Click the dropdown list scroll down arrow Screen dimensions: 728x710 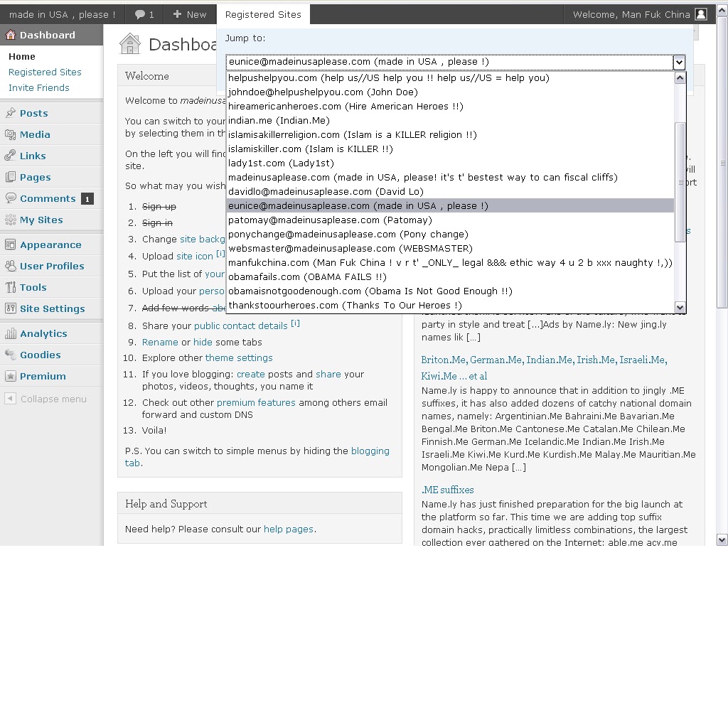680,307
